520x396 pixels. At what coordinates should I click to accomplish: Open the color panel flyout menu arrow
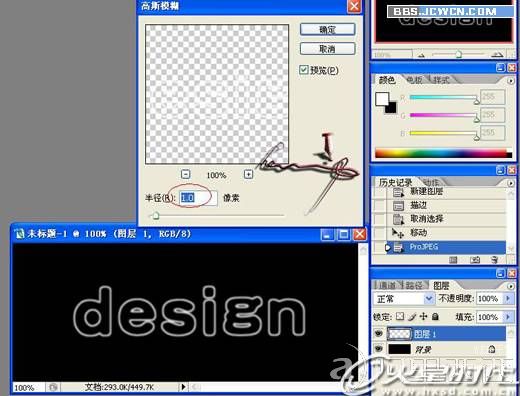coord(510,81)
